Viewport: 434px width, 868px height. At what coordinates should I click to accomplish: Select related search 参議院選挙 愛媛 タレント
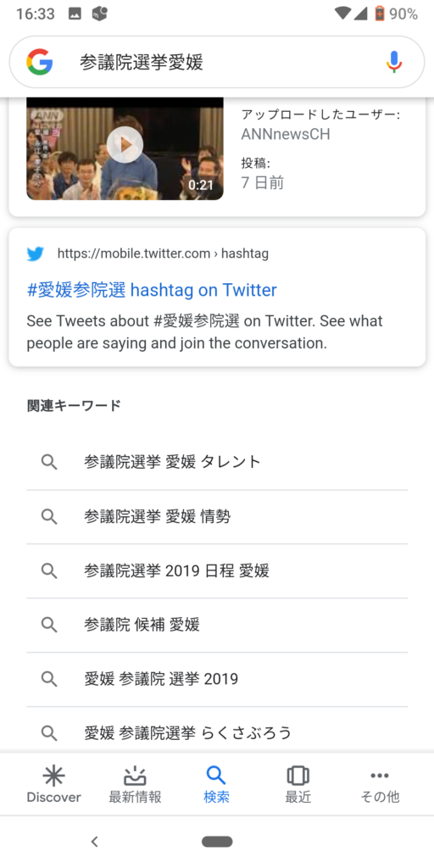(217, 462)
